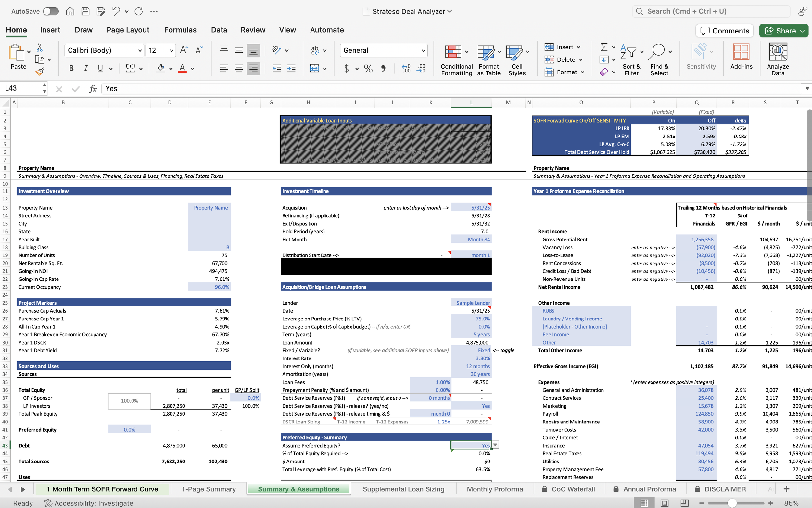812x508 pixels.
Task: Click the Format Painter brush icon
Action: tap(40, 71)
